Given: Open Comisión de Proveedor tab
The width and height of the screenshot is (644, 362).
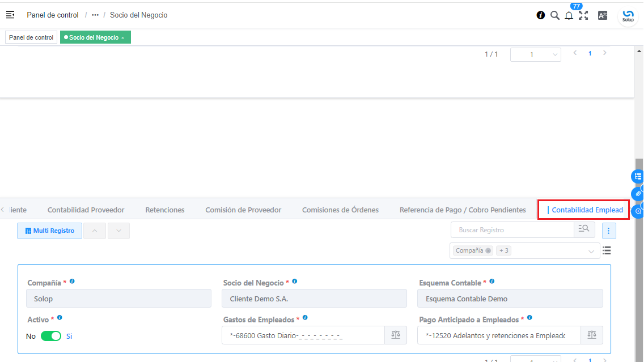Looking at the screenshot, I should tap(243, 210).
